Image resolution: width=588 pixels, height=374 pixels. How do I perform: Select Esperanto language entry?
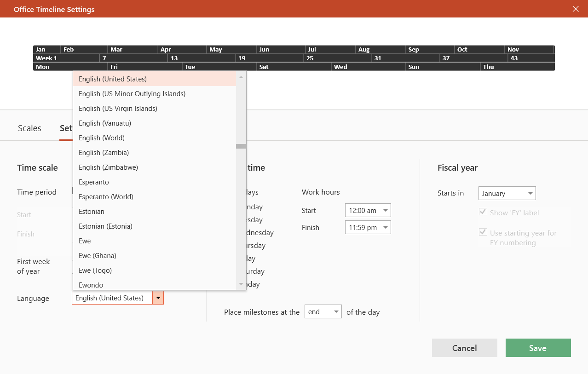tap(155, 182)
